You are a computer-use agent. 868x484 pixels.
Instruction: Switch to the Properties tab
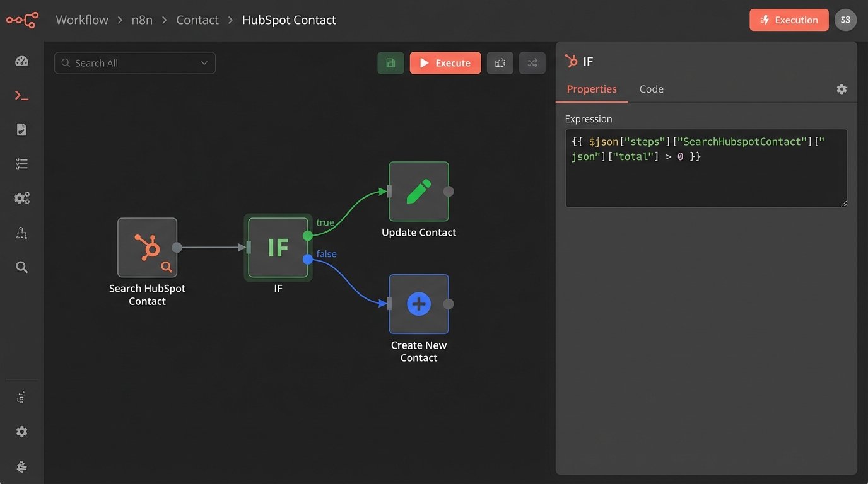pyautogui.click(x=591, y=89)
